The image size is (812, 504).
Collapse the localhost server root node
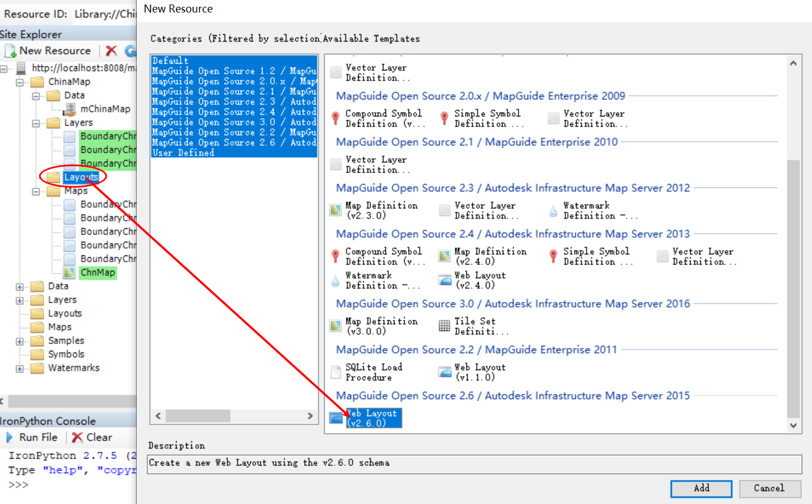coord(4,69)
